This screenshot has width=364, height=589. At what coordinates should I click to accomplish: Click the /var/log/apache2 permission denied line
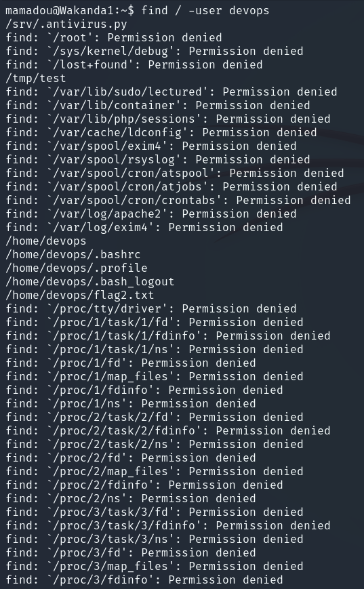coord(150,214)
